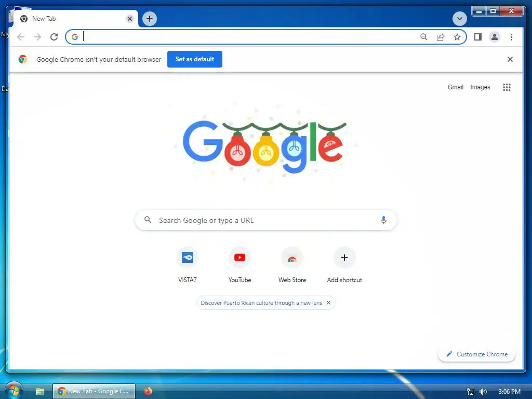The height and width of the screenshot is (399, 532).
Task: Click the Google holiday lights doodle
Action: coord(265,147)
